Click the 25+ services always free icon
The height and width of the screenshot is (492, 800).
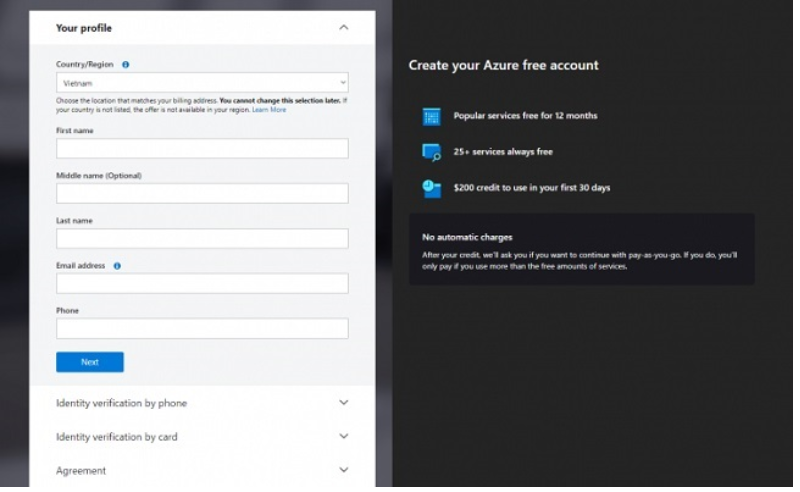click(431, 153)
